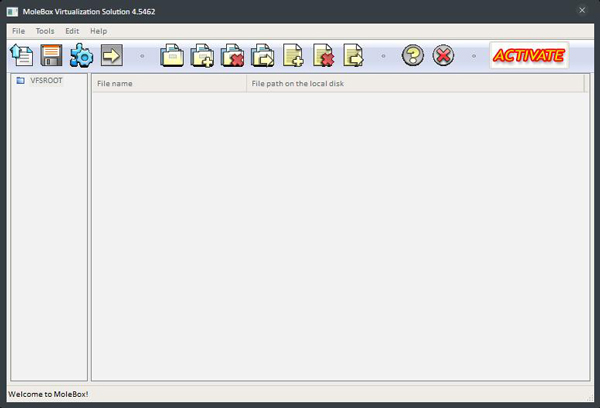Screen dimensions: 600x408
Task: Click the File path on the local disk header
Action: 416,83
